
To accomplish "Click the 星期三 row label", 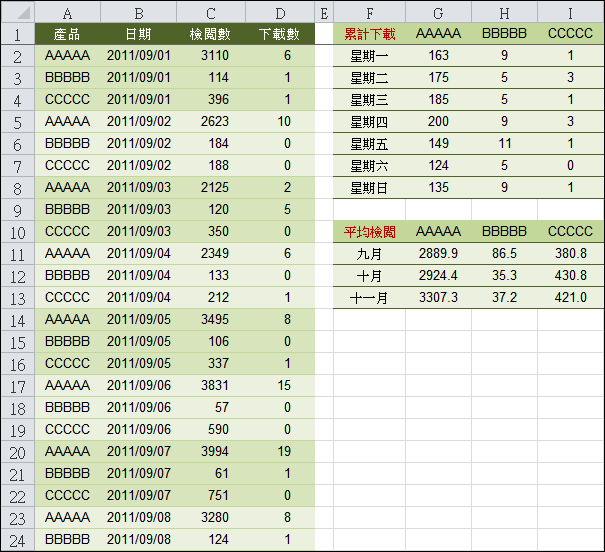I will 370,100.
